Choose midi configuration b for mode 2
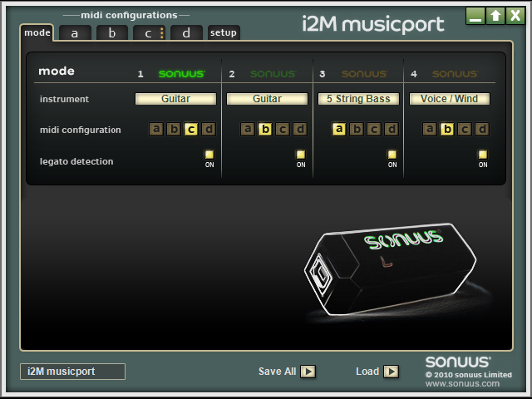Image resolution: width=532 pixels, height=399 pixels. point(265,130)
